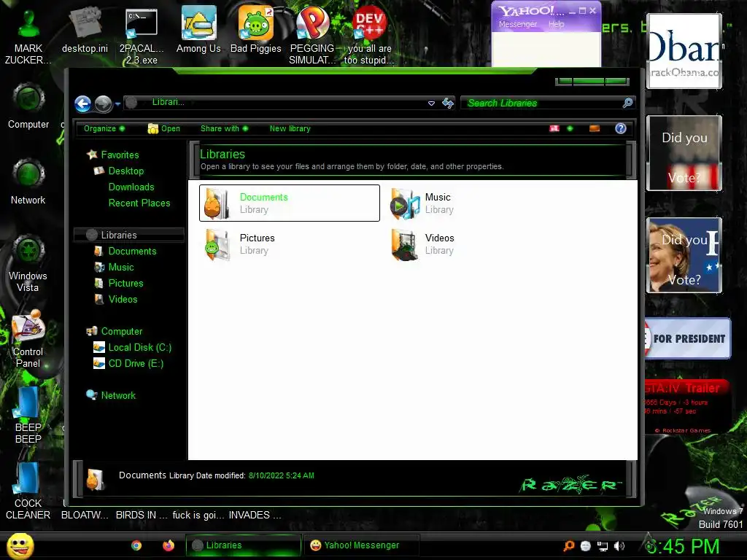The width and height of the screenshot is (747, 560).
Task: Open the view options dropdown dot
Action: [x=570, y=128]
